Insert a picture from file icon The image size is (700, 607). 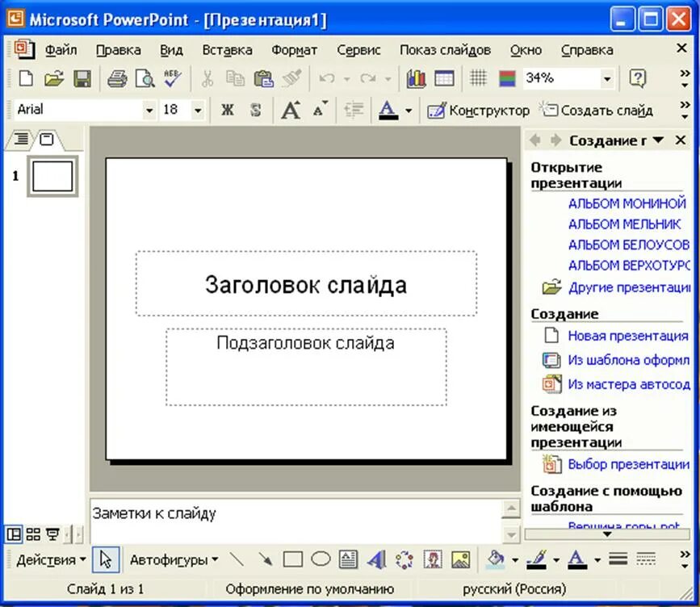461,559
